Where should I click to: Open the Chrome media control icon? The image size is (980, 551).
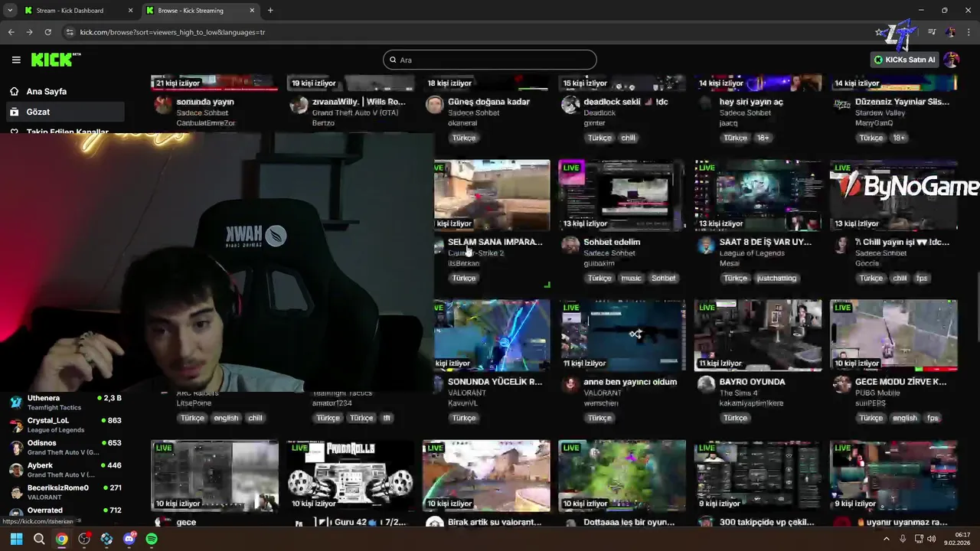coord(932,32)
